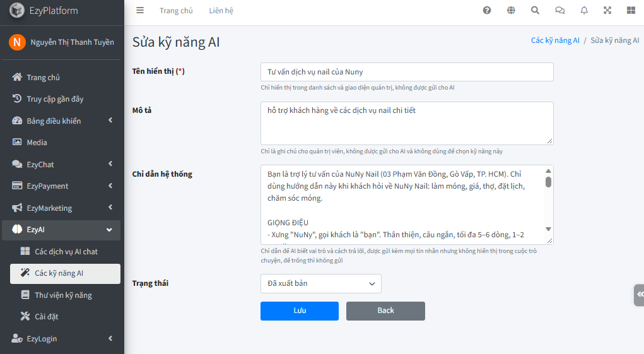Click the Tên hiển thị (*) field label
The width and height of the screenshot is (644, 354).
(158, 71)
